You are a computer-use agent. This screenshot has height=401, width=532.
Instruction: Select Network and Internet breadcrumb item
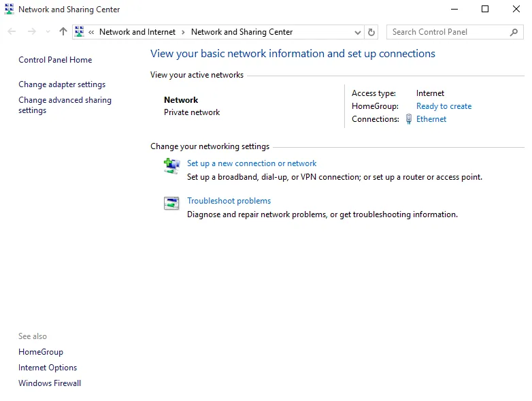point(137,32)
